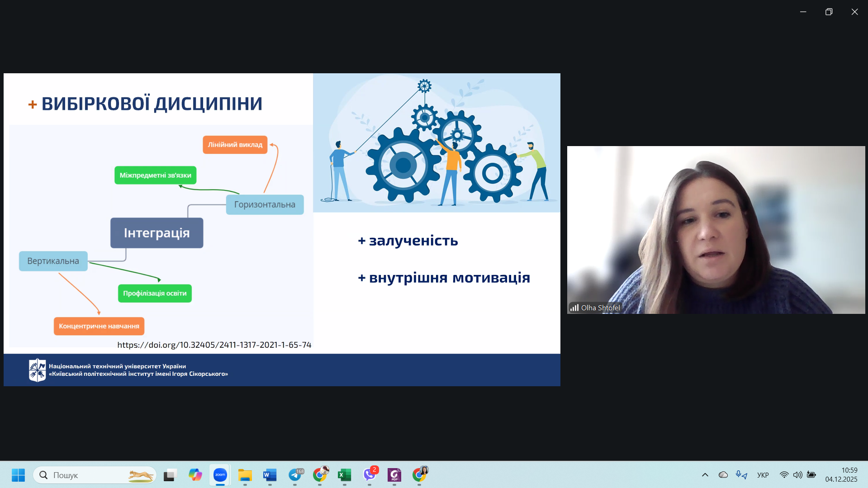Open the clock showing 10:59 04.12.2025
The height and width of the screenshot is (488, 868).
coord(841,475)
